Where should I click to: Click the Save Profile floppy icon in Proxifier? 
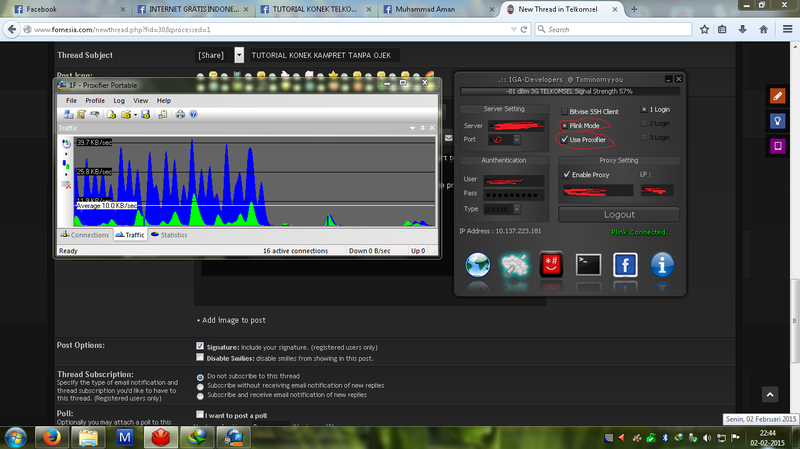coord(145,114)
